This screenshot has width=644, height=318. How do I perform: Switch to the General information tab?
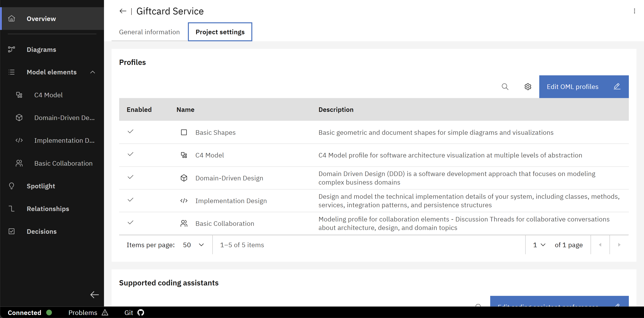point(149,32)
